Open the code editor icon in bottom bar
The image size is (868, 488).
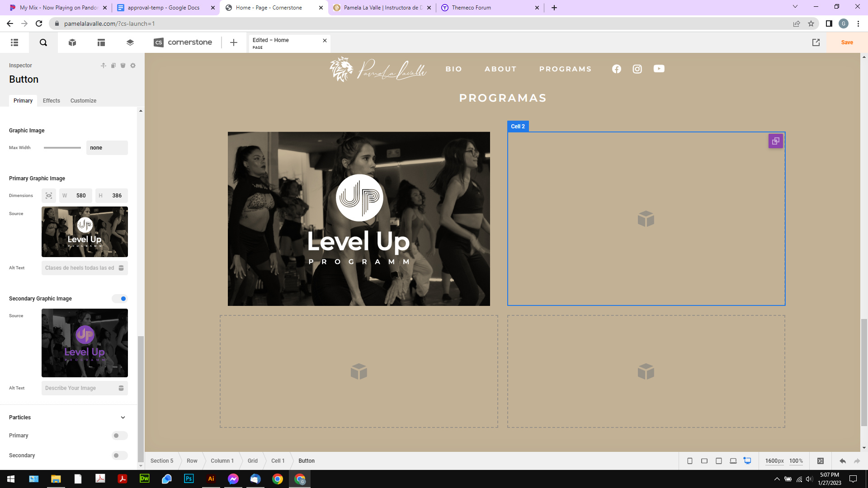(x=821, y=461)
